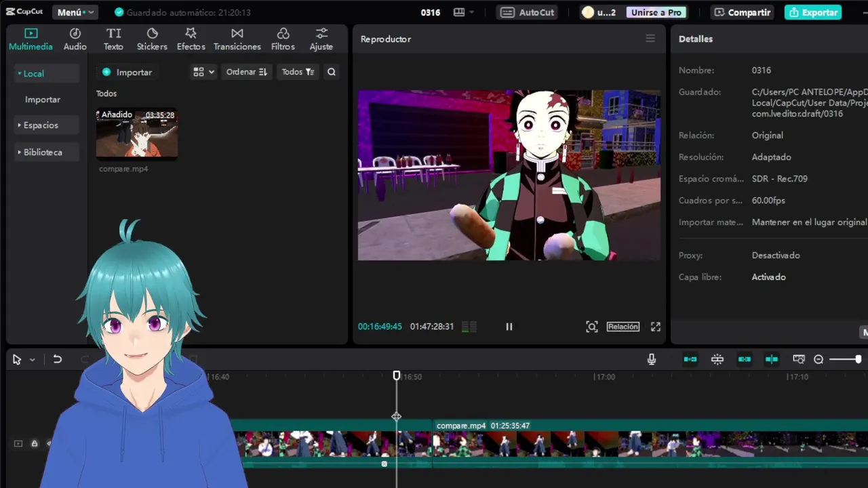Click the SDR - Rec.709 value
The image size is (868, 488).
[x=780, y=179]
